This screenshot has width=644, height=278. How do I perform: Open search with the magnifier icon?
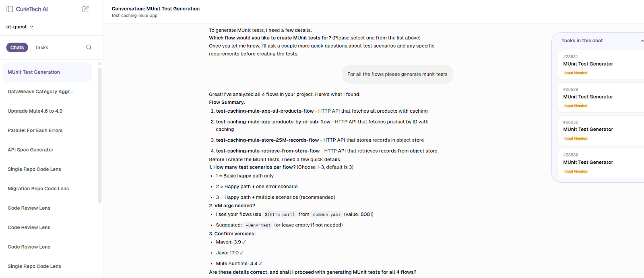[89, 47]
